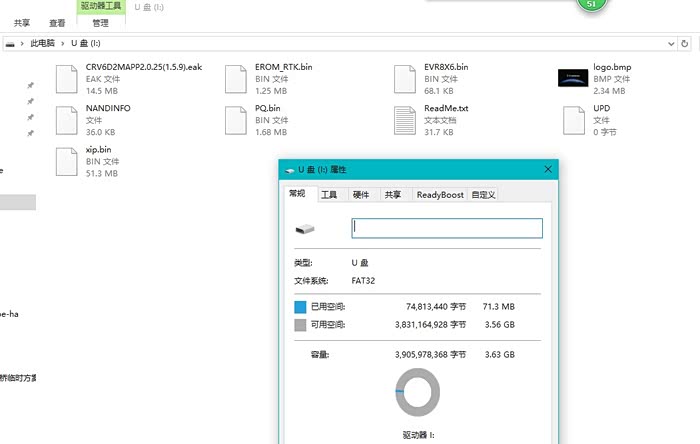Click the volume label text field
This screenshot has width=700, height=444.
pyautogui.click(x=446, y=228)
